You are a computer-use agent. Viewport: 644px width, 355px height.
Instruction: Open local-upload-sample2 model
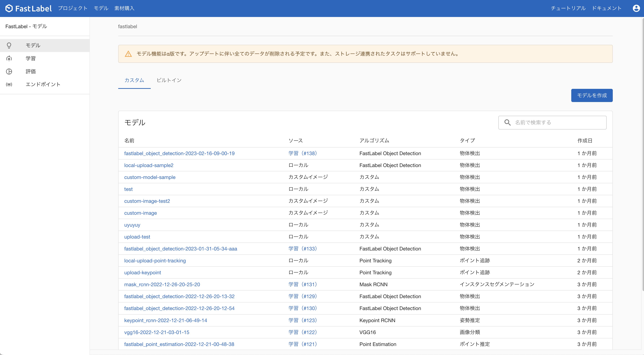point(149,165)
